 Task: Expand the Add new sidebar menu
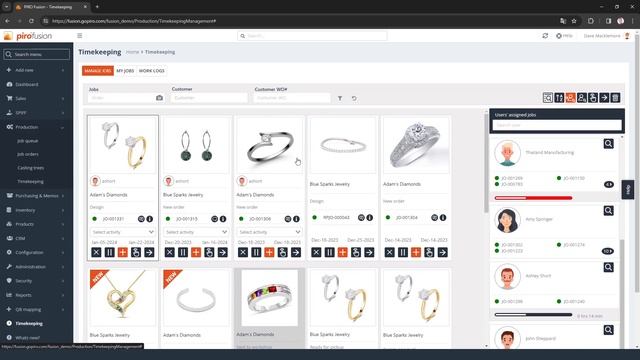tap(36, 70)
